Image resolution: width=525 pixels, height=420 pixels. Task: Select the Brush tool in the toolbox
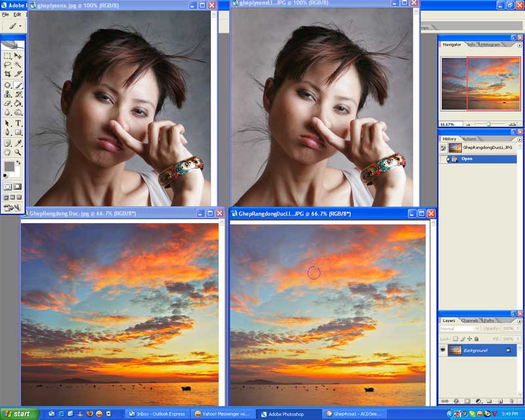[x=18, y=85]
